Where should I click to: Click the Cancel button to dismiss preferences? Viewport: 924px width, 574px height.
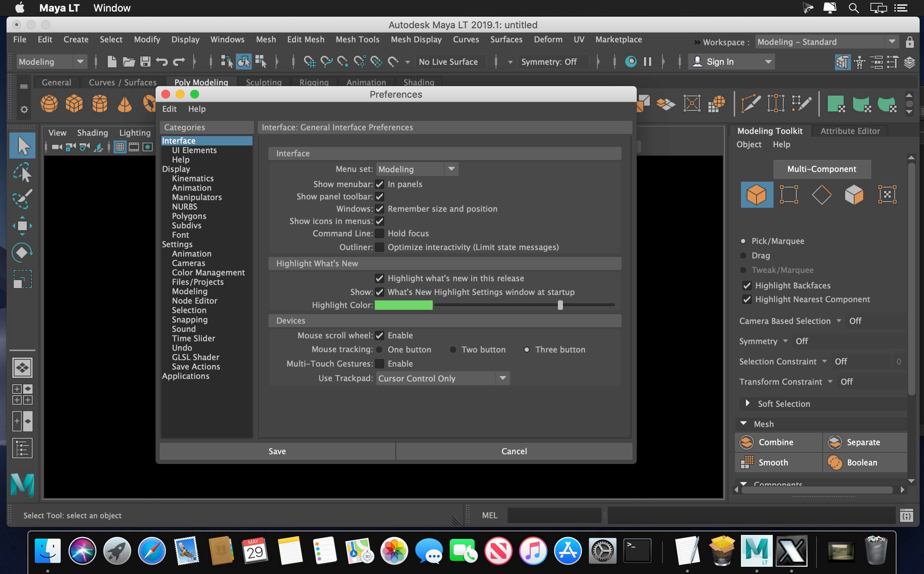(x=513, y=450)
